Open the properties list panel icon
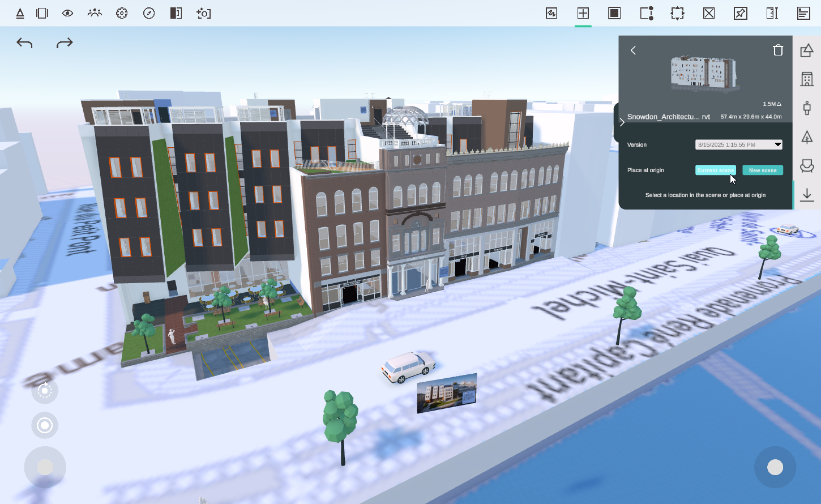Viewport: 821px width, 504px height. pos(803,13)
